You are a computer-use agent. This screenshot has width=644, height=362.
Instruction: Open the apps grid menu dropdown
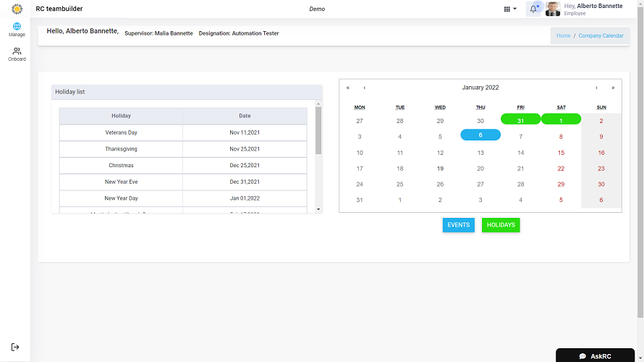(510, 9)
